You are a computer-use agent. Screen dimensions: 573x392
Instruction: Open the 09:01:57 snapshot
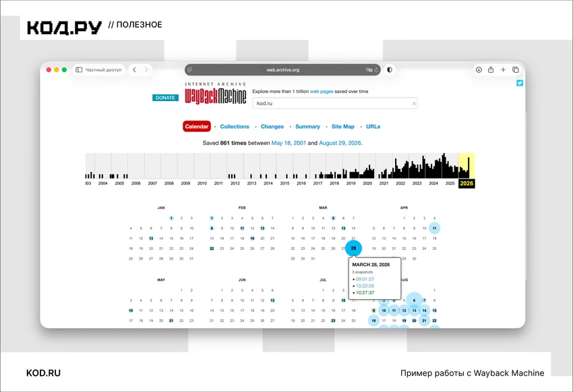(365, 279)
